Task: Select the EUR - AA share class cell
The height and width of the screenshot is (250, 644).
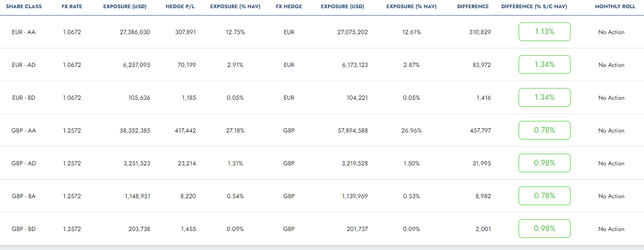Action: [x=24, y=32]
